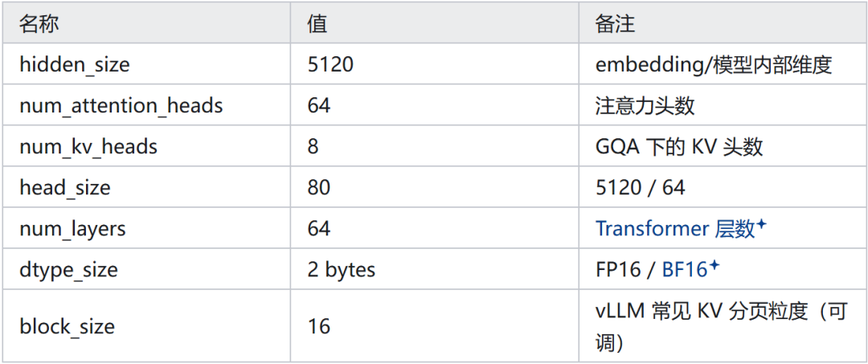Open the BF16 link
The width and height of the screenshot is (868, 364).
tap(685, 269)
